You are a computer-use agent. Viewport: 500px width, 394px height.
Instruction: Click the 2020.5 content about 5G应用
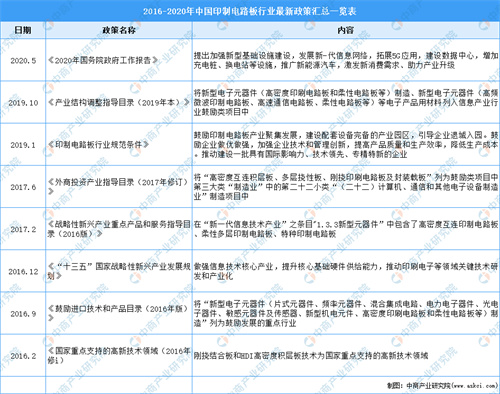click(x=346, y=60)
